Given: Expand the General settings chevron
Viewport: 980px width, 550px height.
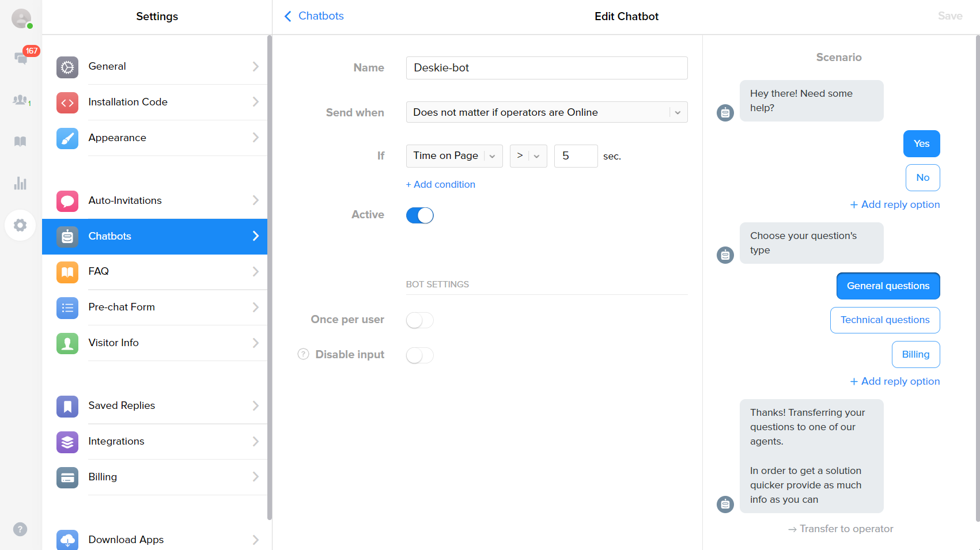Looking at the screenshot, I should click(x=256, y=67).
